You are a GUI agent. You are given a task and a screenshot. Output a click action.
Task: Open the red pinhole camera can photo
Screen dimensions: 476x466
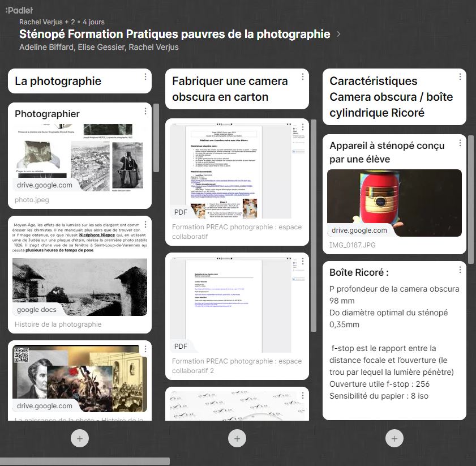(394, 203)
